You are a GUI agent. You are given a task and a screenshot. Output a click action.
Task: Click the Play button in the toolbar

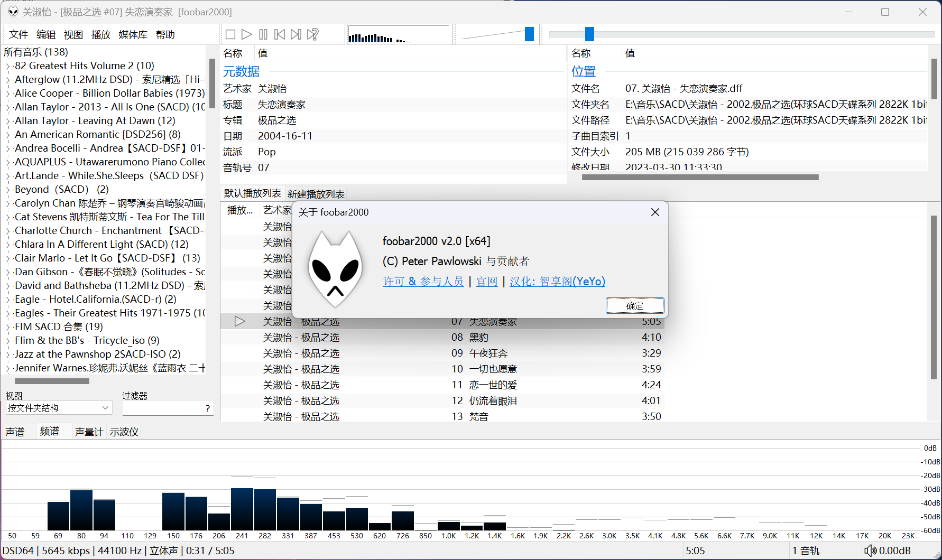246,34
